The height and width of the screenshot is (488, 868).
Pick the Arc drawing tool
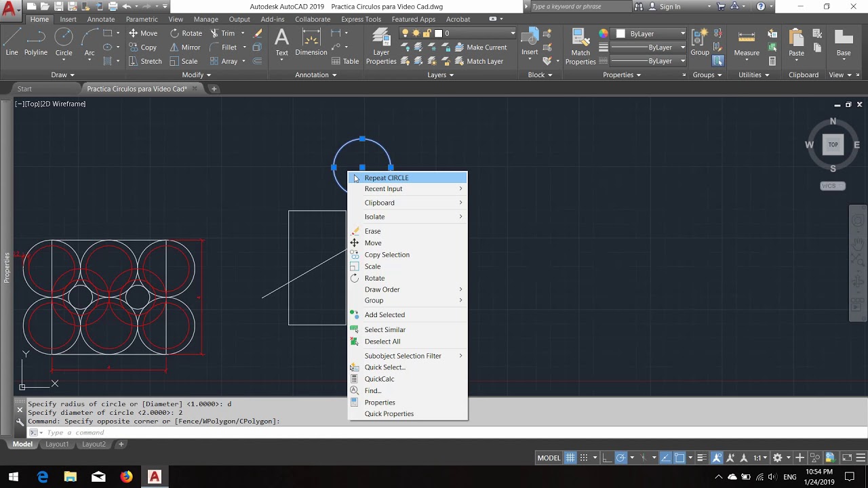pos(90,42)
